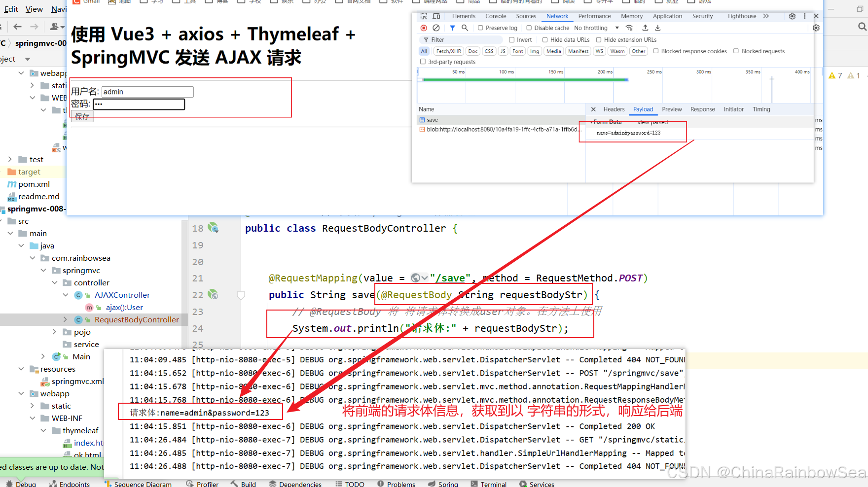Click the 用户名 input field containing admin
This screenshot has width=868, height=487.
pos(147,92)
